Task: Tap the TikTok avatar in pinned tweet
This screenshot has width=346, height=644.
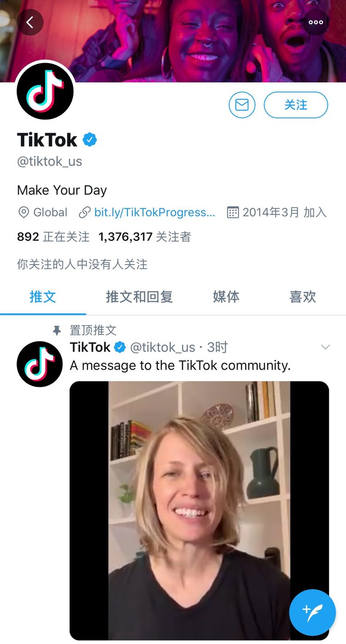Action: [x=40, y=364]
